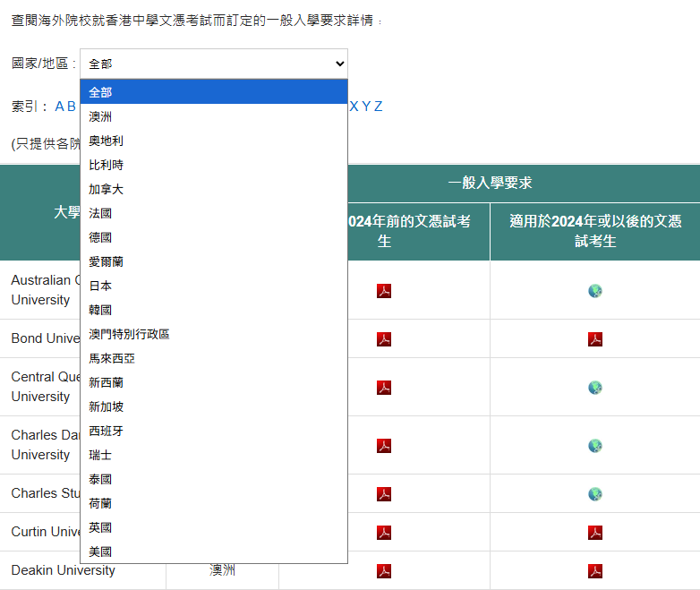This screenshot has height=590, width=700.
Task: Select 荷蘭 from the country list
Action: 214,503
